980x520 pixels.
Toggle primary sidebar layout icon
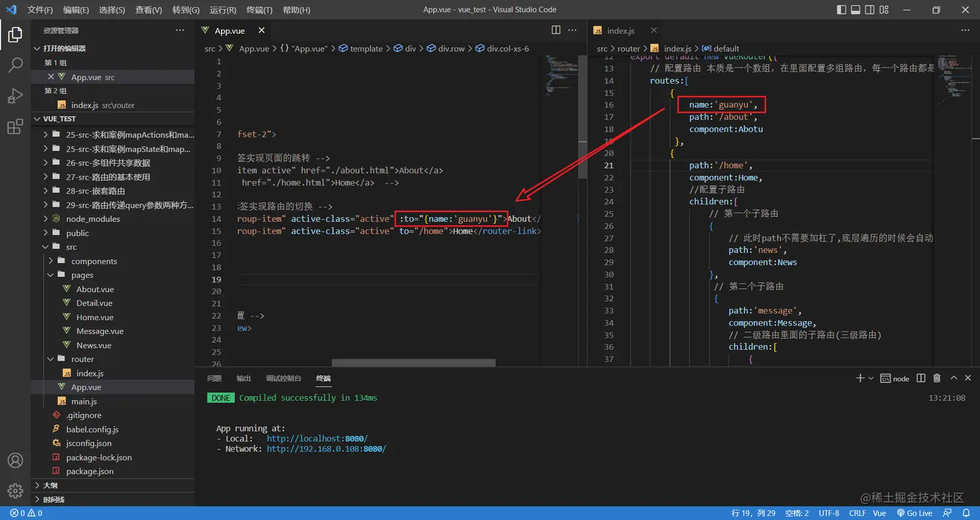841,10
